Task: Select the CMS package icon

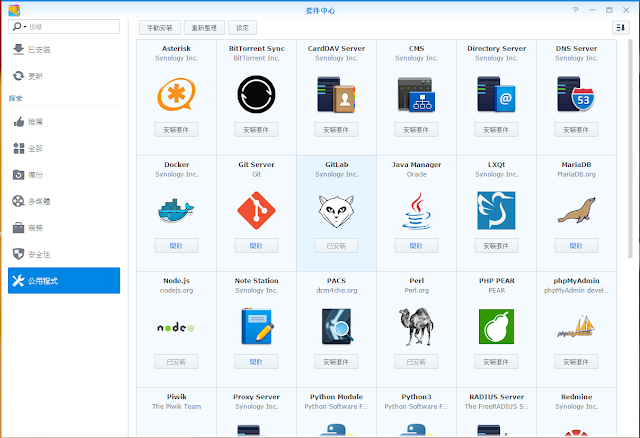Action: coord(416,94)
